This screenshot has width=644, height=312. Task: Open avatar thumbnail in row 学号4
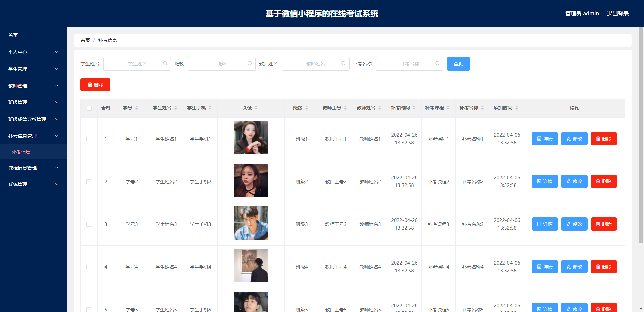(251, 266)
